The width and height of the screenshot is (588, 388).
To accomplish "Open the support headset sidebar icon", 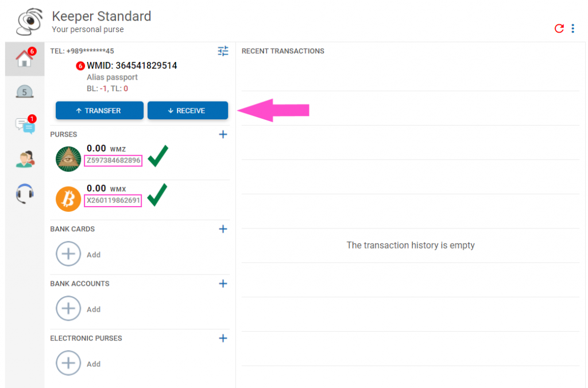I will tap(25, 194).
